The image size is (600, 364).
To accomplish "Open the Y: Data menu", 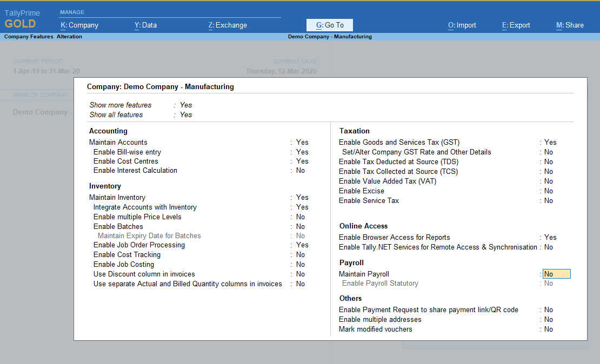I will tap(145, 25).
